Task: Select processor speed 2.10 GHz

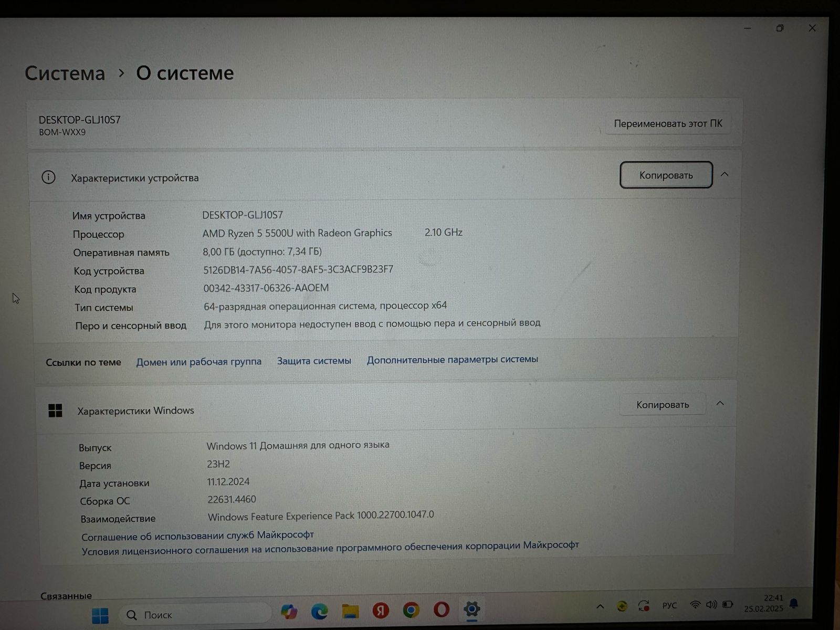Action: pos(444,232)
